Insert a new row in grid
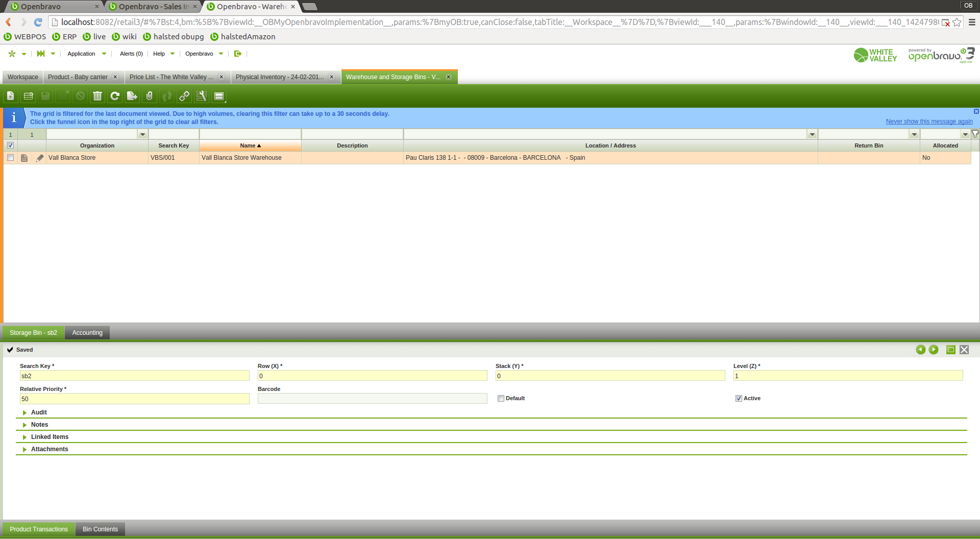Image resolution: width=980 pixels, height=539 pixels. tap(28, 96)
